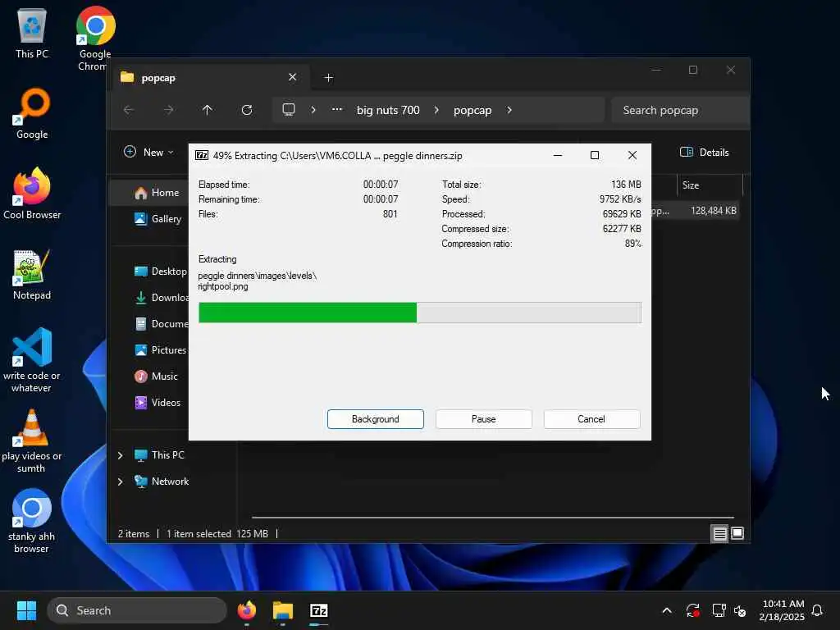Click the muted volume tray icon
The width and height of the screenshot is (840, 630).
[x=740, y=610]
